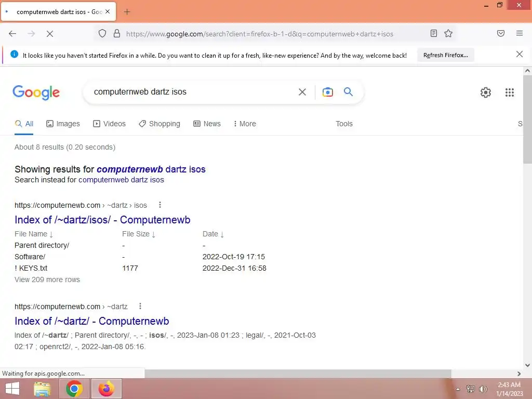The height and width of the screenshot is (399, 532).
Task: Clear the Google search box text
Action: (302, 92)
